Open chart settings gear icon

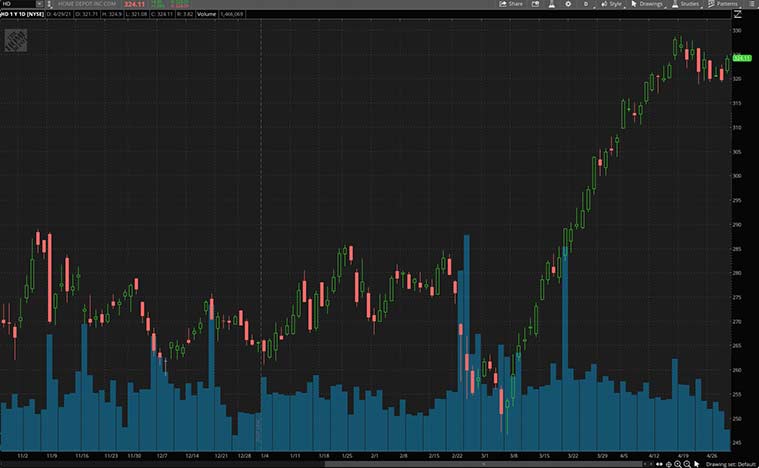pyautogui.click(x=568, y=4)
